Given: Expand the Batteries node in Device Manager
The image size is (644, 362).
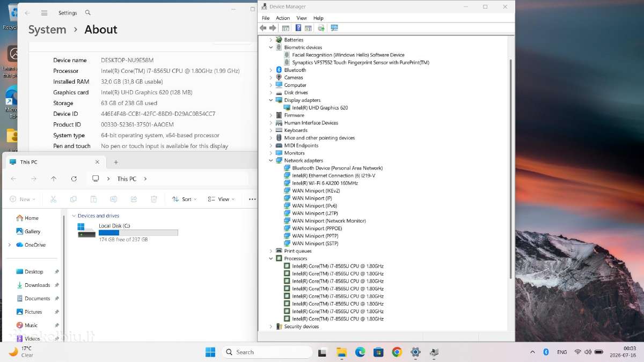Looking at the screenshot, I should click(270, 40).
